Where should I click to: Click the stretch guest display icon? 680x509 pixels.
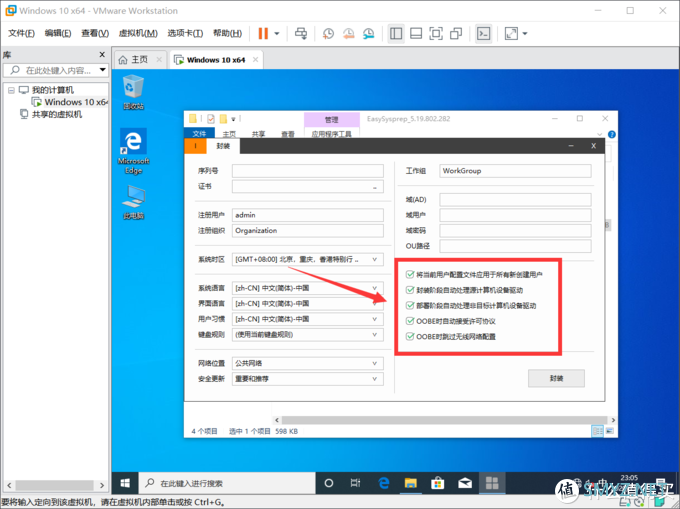tap(511, 33)
